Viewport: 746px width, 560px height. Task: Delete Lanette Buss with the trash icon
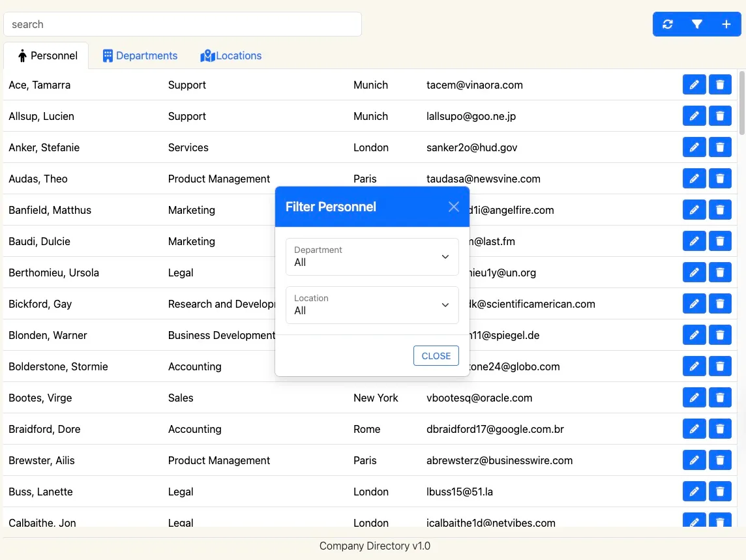click(720, 492)
